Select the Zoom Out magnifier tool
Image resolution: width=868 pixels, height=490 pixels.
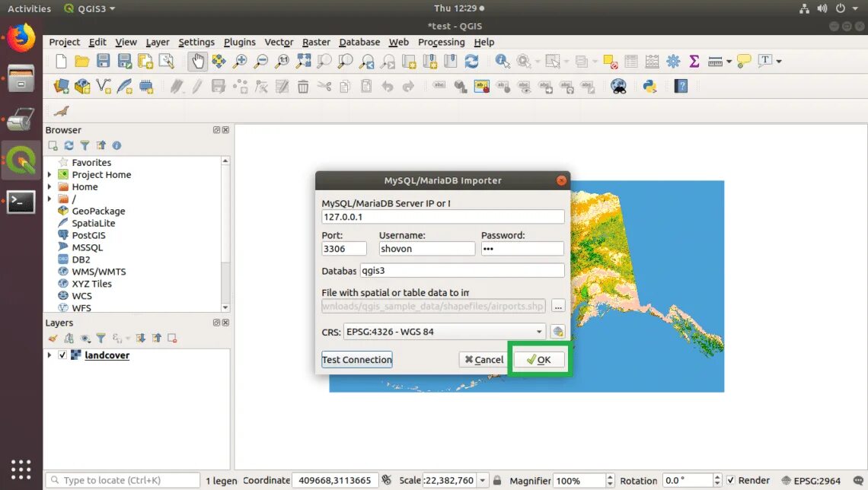(260, 61)
